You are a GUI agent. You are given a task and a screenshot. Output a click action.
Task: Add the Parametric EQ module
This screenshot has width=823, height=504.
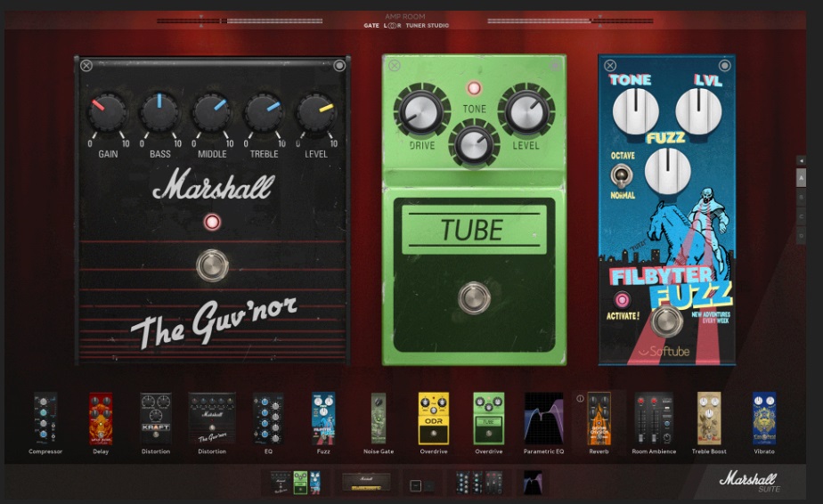(x=543, y=419)
